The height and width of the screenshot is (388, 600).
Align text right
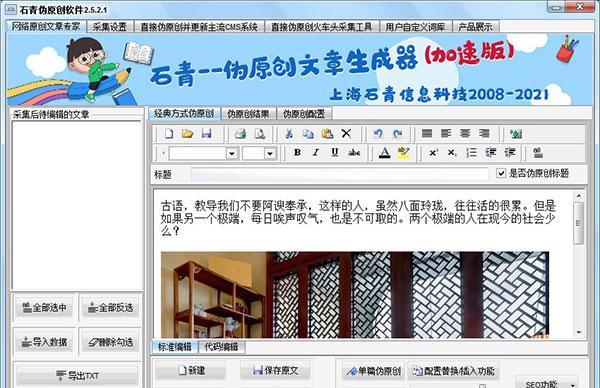click(x=484, y=134)
